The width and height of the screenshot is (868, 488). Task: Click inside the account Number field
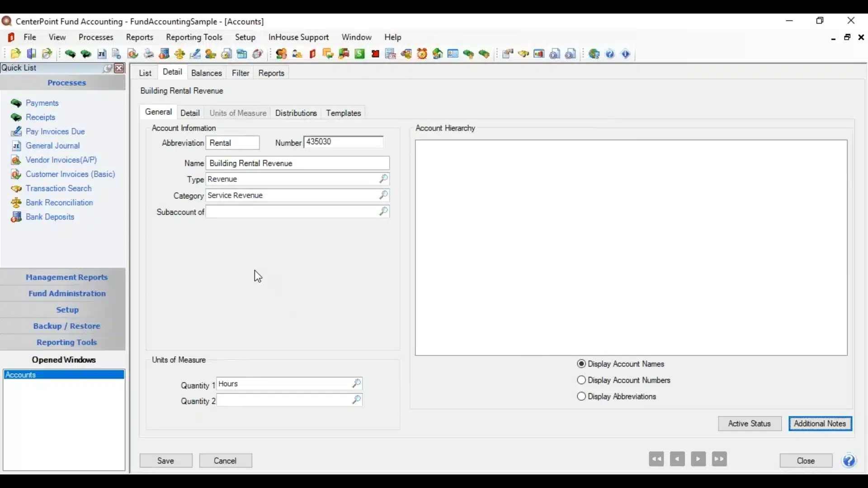click(342, 142)
